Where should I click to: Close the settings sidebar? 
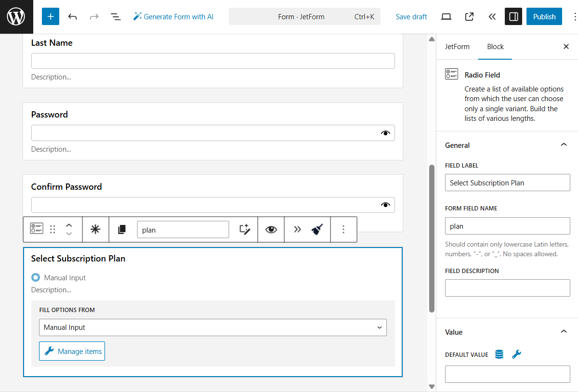(x=566, y=47)
